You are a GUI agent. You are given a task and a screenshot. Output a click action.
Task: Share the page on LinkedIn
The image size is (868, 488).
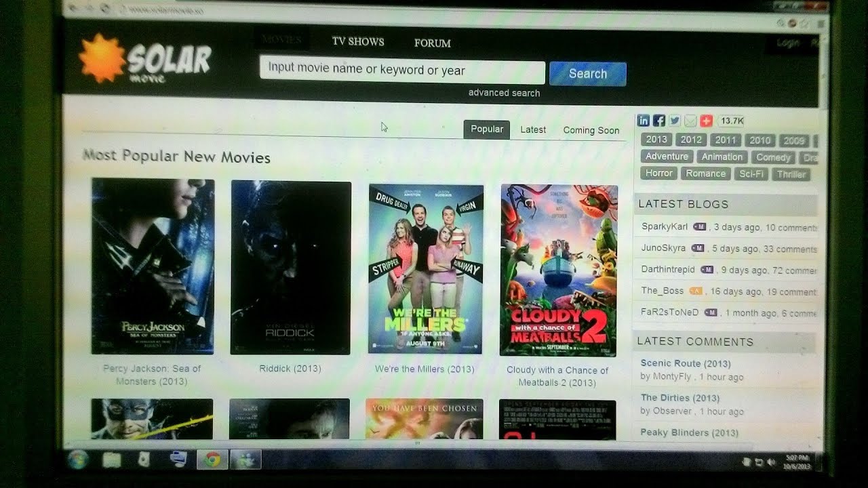pos(644,121)
